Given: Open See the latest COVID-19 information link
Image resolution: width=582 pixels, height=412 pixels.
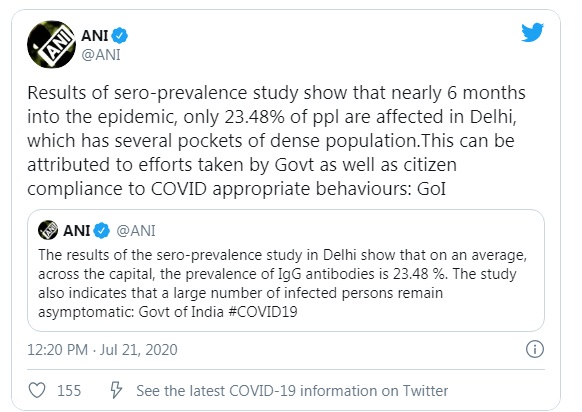Looking at the screenshot, I should 292,391.
